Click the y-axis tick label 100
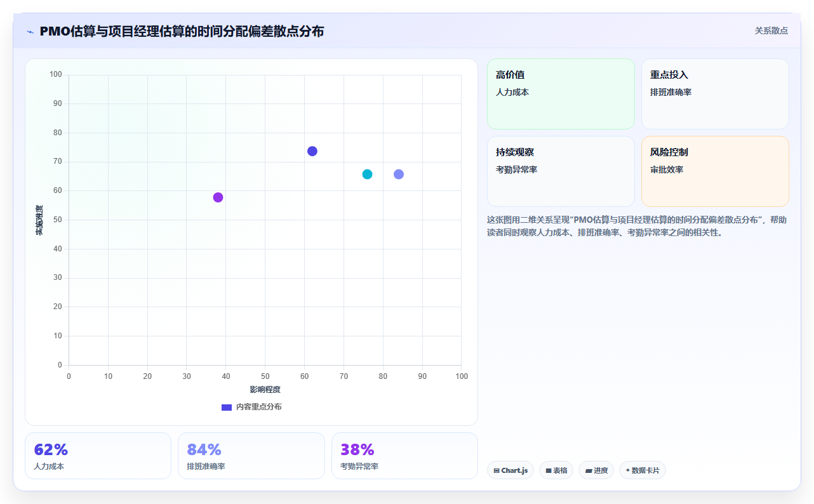 tap(56, 75)
